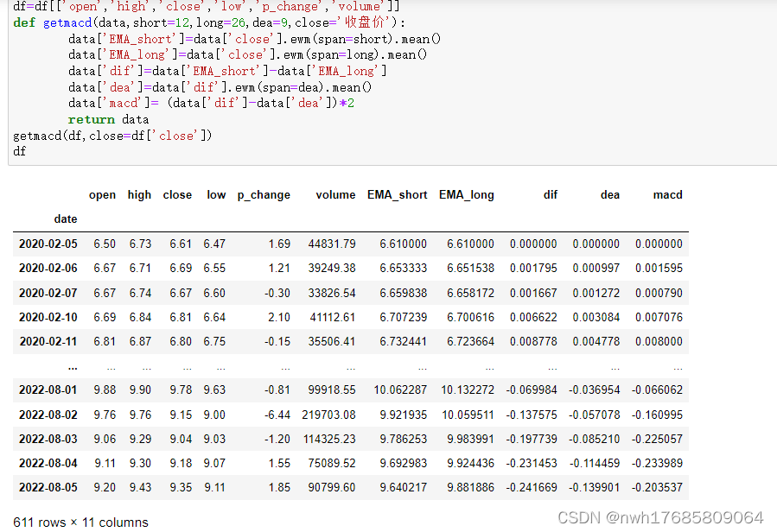777x532 pixels.
Task: Click EMA_long value 10.132272
Action: 468,389
